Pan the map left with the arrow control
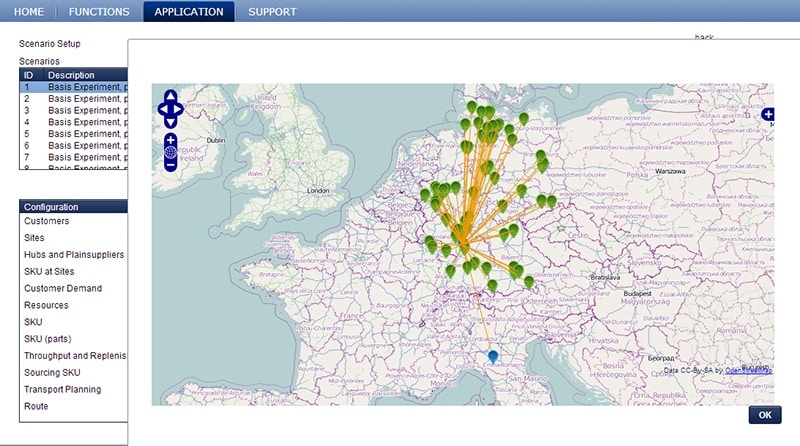This screenshot has width=800, height=446. [164, 109]
